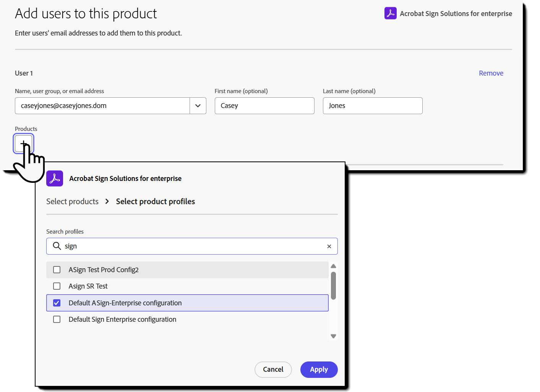
Task: Uncheck Default ASign-Enterprise configuration
Action: 57,303
